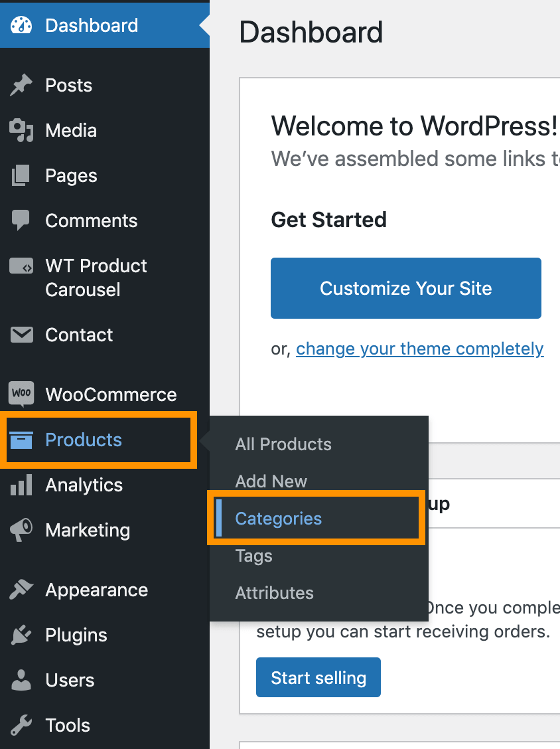
Task: Click the Dashboard gauge icon
Action: point(21,25)
